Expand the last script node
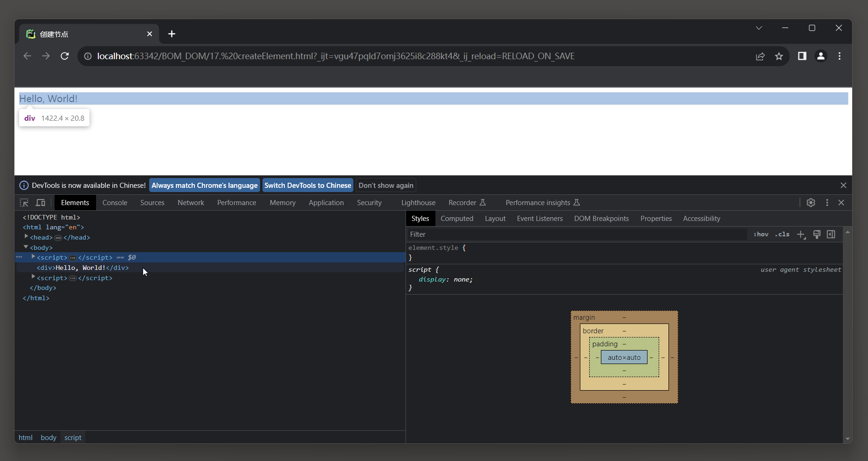The height and width of the screenshot is (461, 868). click(34, 277)
